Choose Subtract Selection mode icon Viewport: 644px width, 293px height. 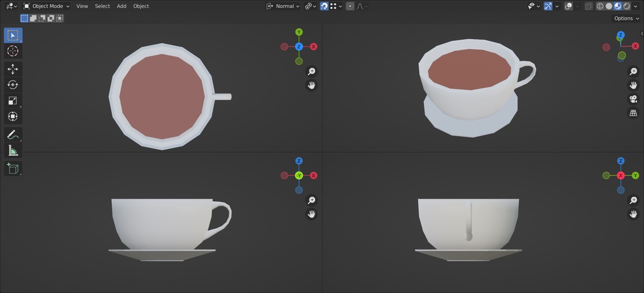(42, 18)
